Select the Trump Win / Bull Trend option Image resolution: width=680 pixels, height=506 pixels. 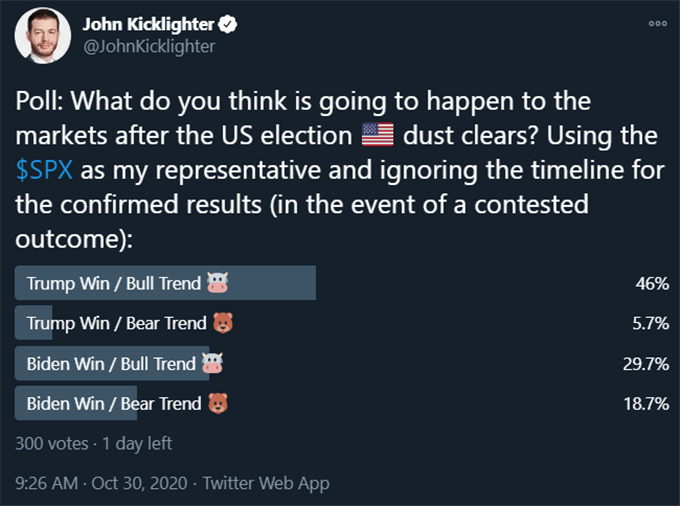tap(342, 283)
